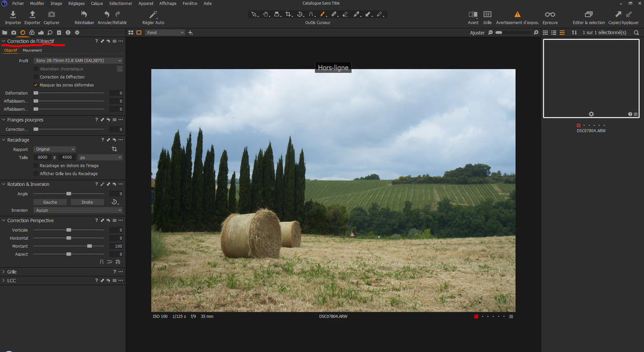
Task: Open the Réglages menu
Action: (x=76, y=4)
